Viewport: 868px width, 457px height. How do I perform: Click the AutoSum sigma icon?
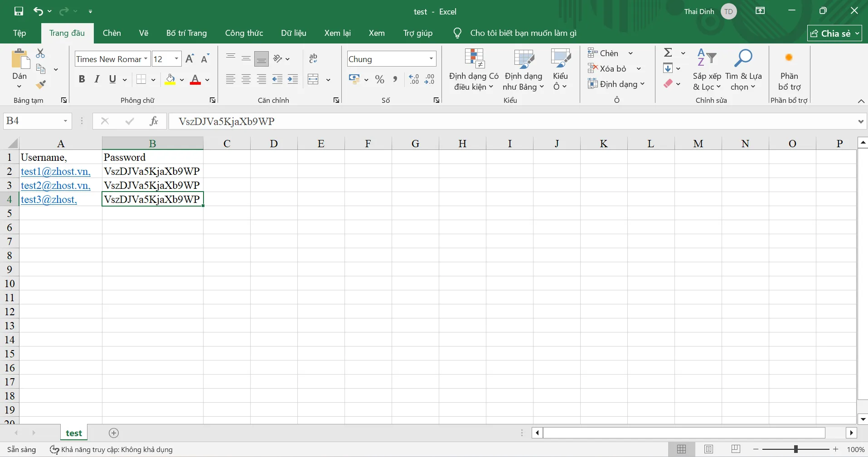[668, 53]
